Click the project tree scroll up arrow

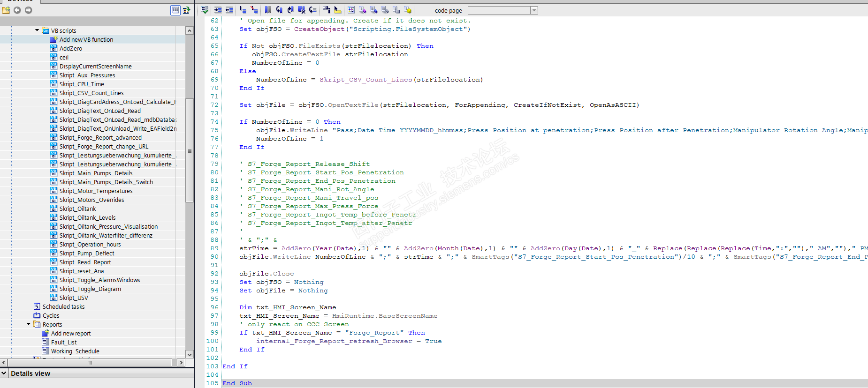(x=190, y=30)
